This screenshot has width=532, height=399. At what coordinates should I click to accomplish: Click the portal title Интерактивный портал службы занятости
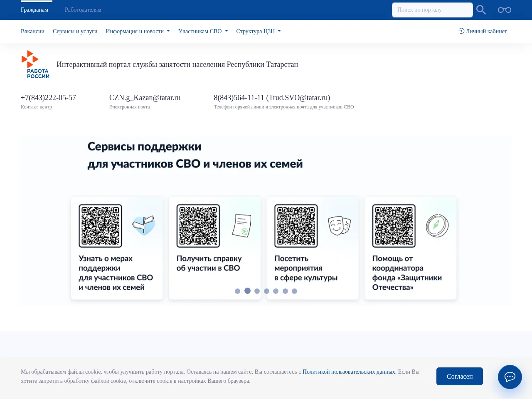point(177,64)
